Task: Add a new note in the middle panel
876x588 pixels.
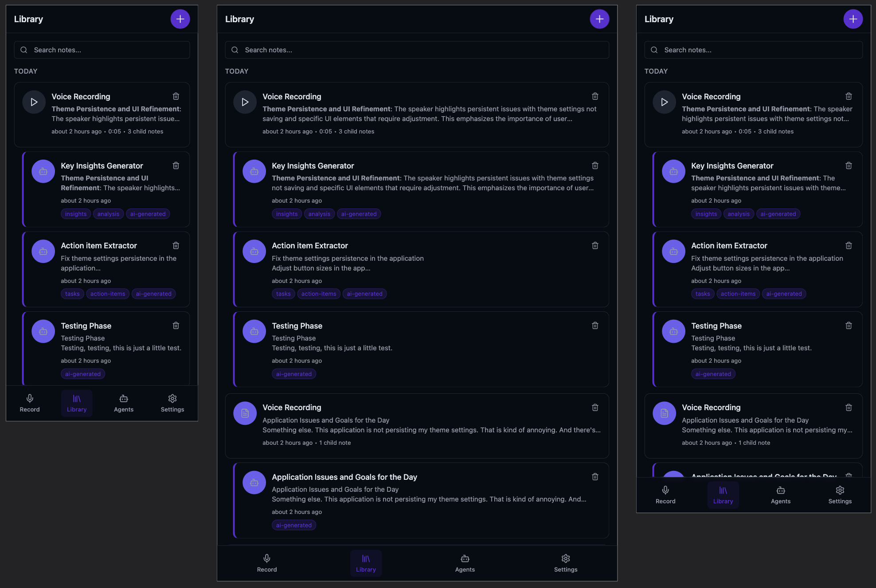Action: click(599, 19)
